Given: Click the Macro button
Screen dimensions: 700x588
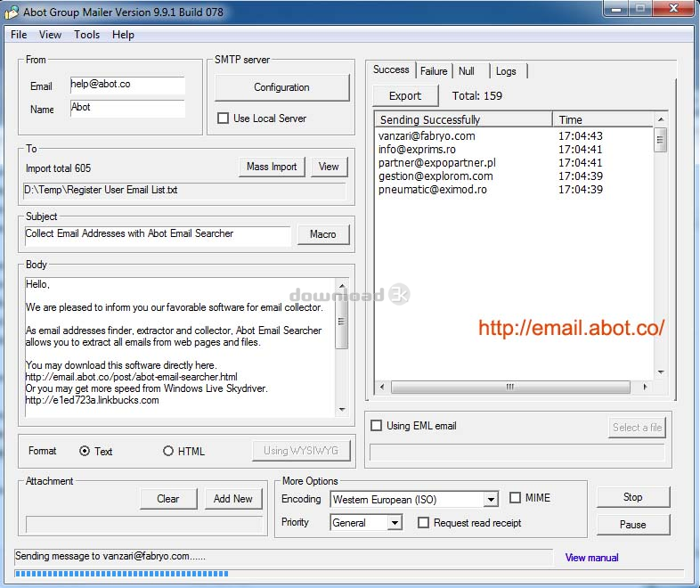Looking at the screenshot, I should coord(322,234).
